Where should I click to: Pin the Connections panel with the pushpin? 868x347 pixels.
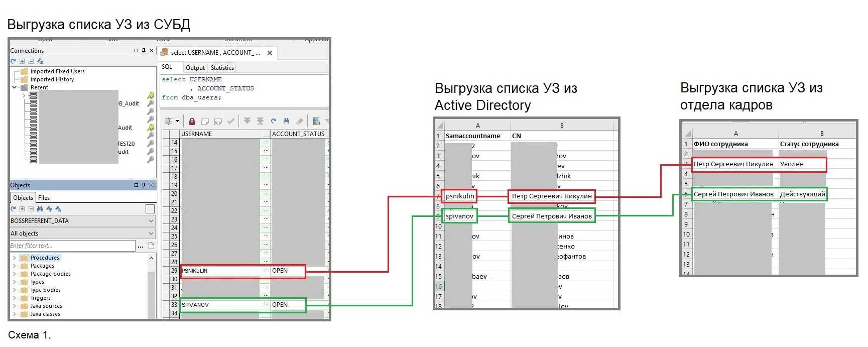click(x=144, y=51)
